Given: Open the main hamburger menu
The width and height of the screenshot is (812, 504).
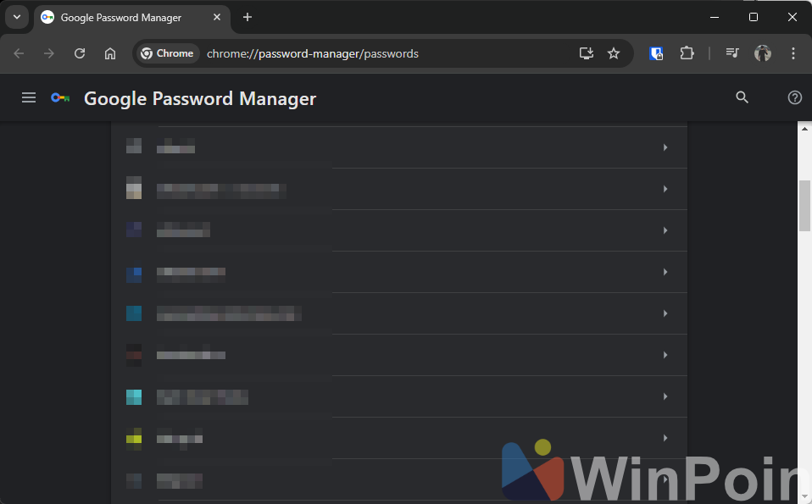Looking at the screenshot, I should pyautogui.click(x=29, y=98).
